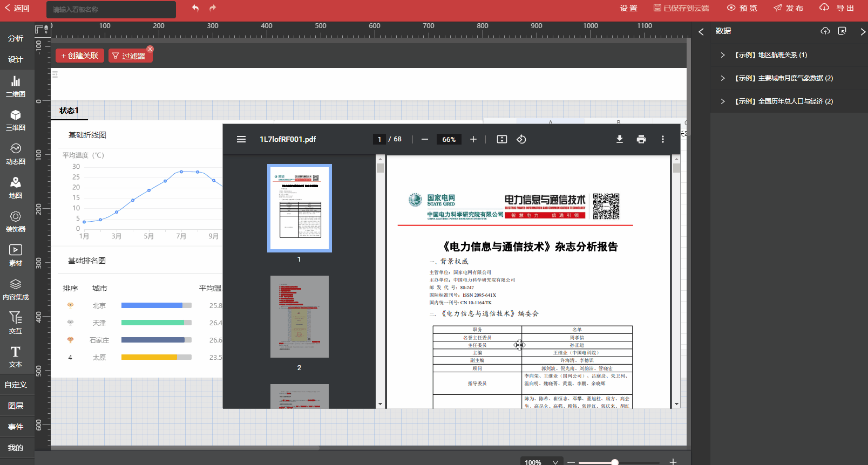Image resolution: width=868 pixels, height=465 pixels.
Task: Rotate the PDF page
Action: (521, 139)
